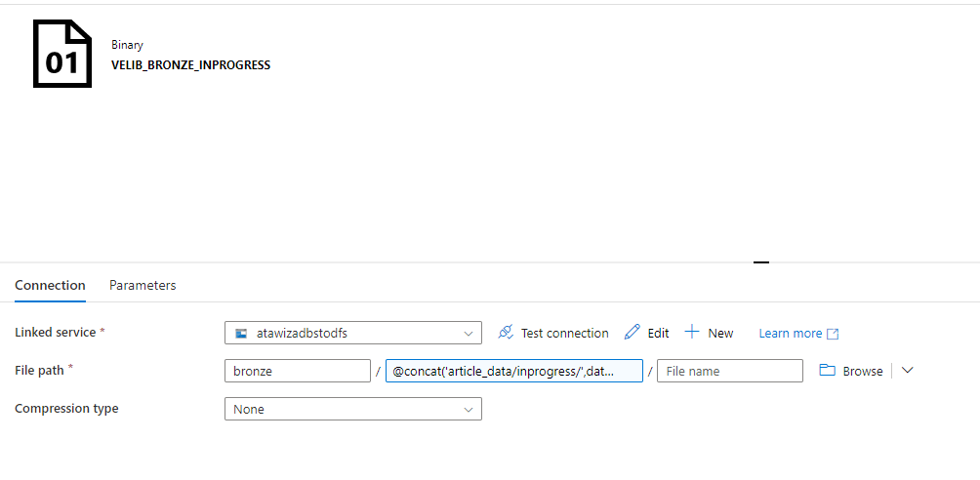This screenshot has height=480, width=980.
Task: Expand the chevron next to Browse
Action: tap(908, 371)
